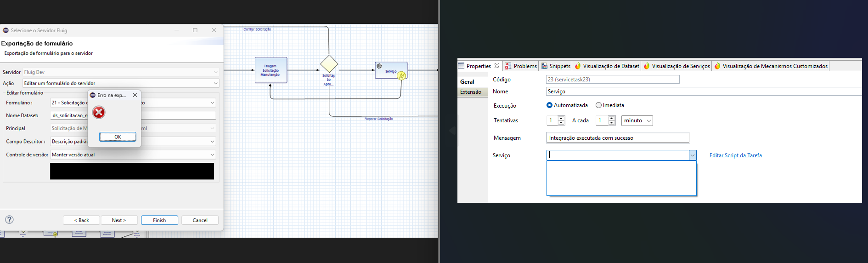Click OK in the error dialog
Screen dimensions: 868x263
118,137
